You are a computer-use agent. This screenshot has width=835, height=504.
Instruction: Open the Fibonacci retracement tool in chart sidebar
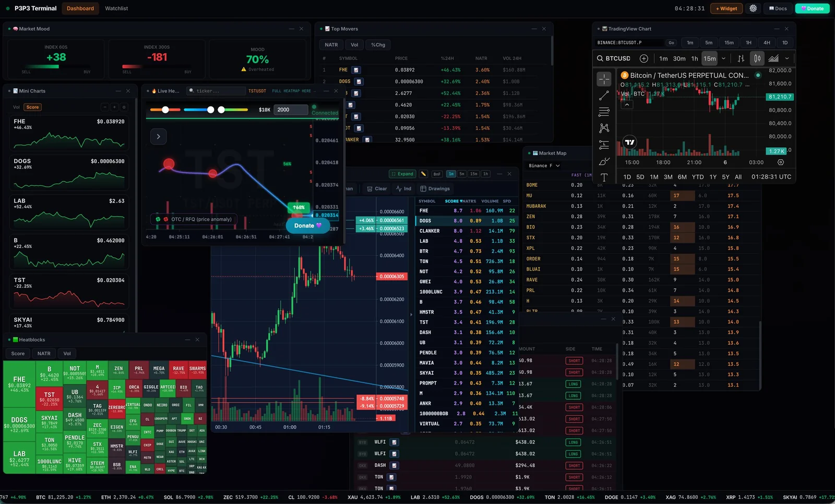point(604,112)
